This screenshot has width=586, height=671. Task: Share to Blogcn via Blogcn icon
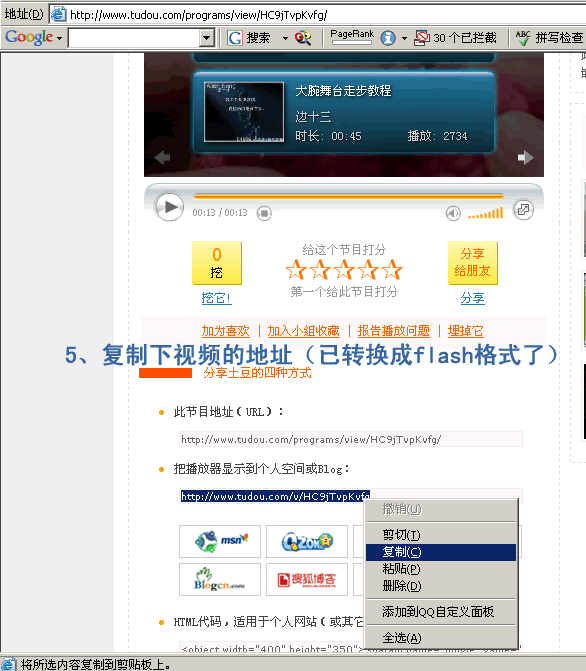tap(220, 579)
